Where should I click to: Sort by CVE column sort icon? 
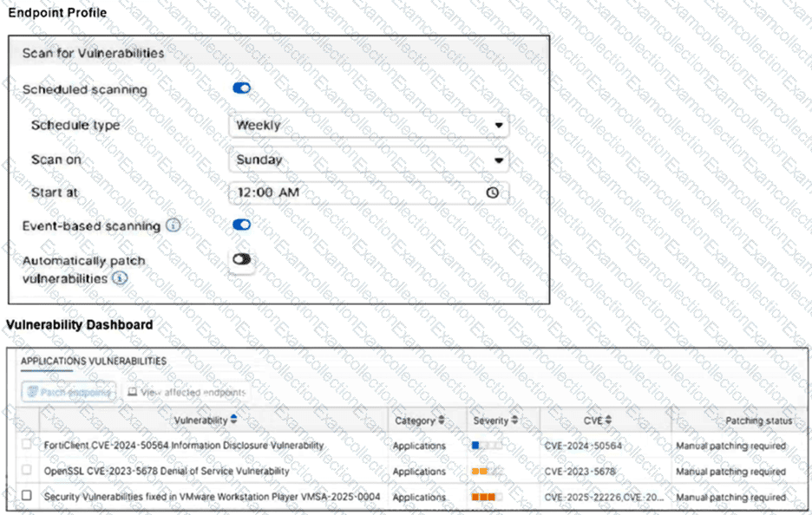(x=608, y=420)
